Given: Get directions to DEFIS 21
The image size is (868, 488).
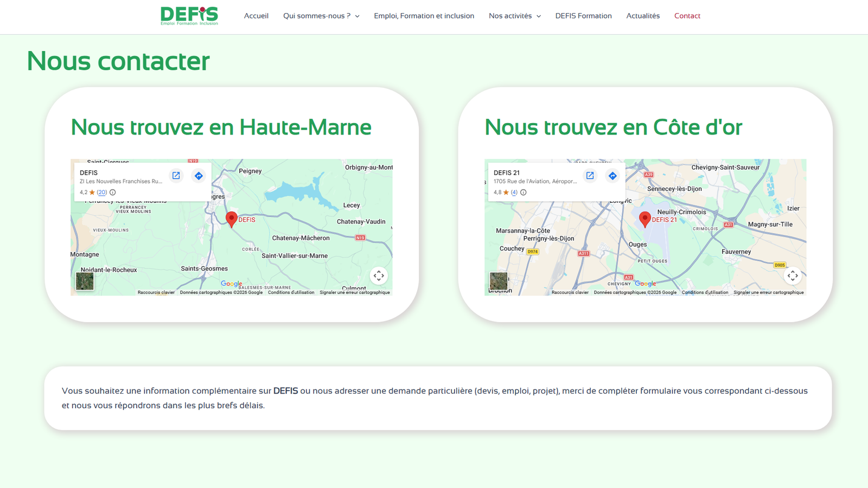Looking at the screenshot, I should (x=612, y=176).
